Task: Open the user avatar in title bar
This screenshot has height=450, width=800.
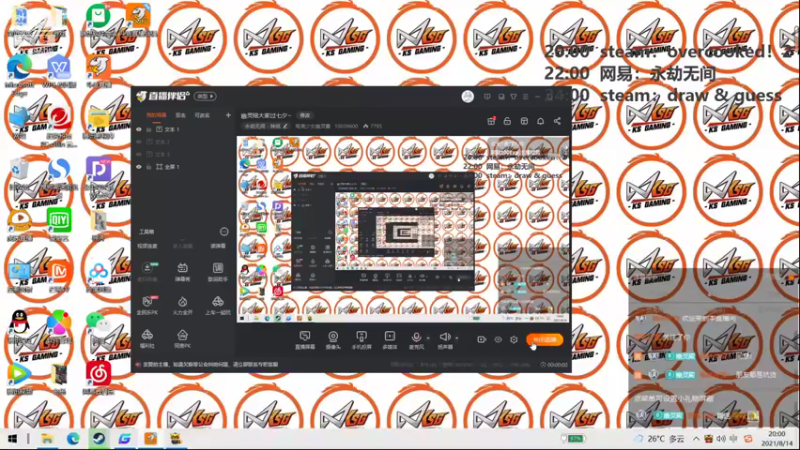Action: (467, 96)
